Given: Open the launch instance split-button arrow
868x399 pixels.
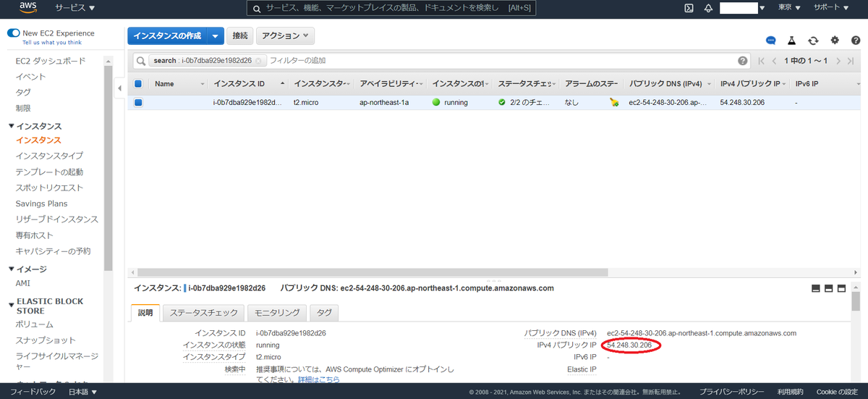Looking at the screenshot, I should pyautogui.click(x=216, y=36).
